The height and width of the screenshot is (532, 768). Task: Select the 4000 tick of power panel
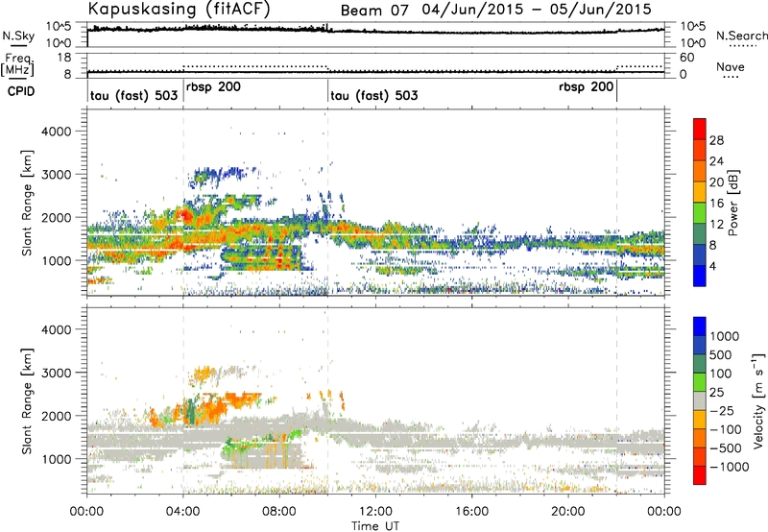[56, 132]
